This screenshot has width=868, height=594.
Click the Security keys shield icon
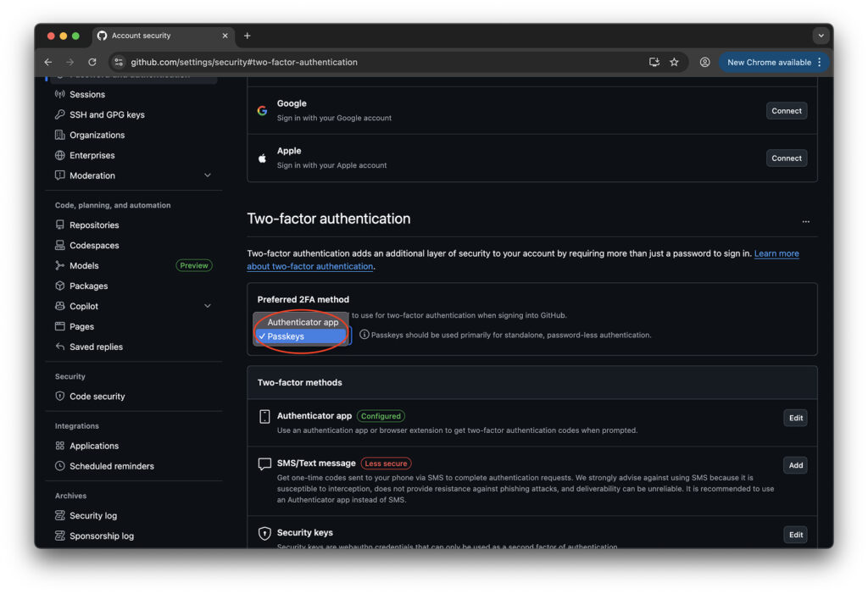(264, 533)
